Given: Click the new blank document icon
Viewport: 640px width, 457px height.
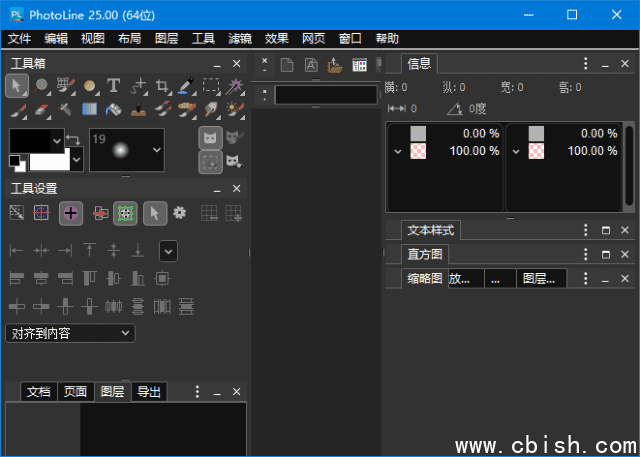Looking at the screenshot, I should [287, 65].
